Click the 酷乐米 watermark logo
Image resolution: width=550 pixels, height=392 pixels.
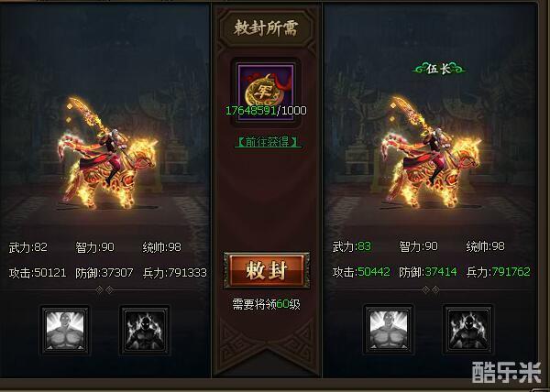507,372
